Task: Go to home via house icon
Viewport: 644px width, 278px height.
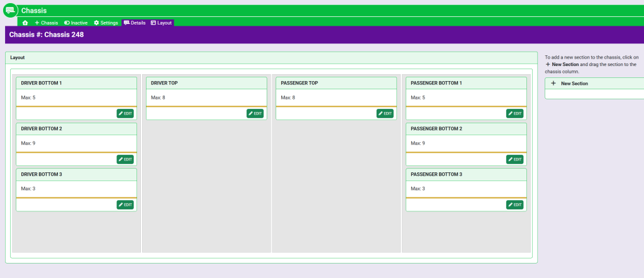Action: [25, 23]
